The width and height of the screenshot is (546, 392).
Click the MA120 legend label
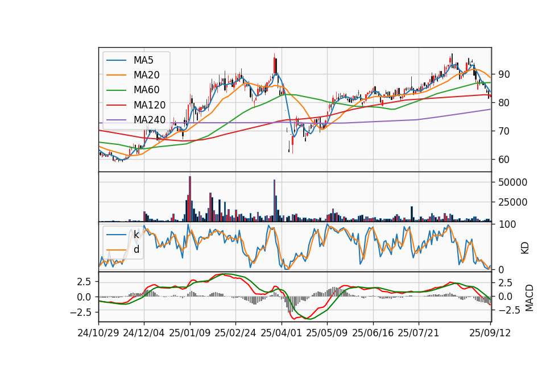coord(150,105)
